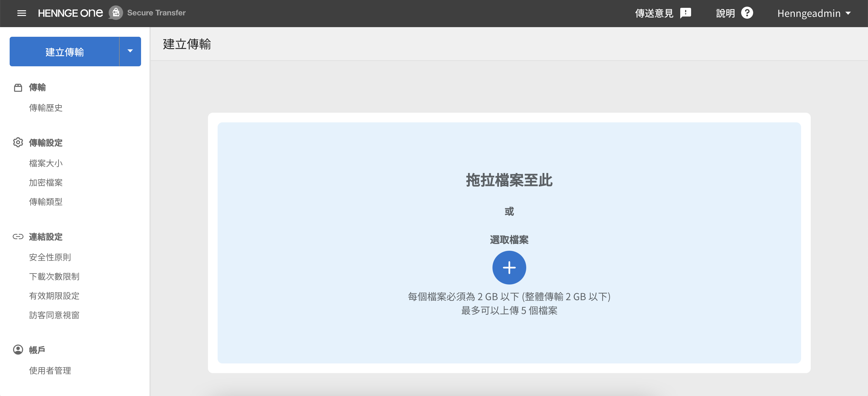
Task: Open 下載次數限制 settings
Action: point(54,276)
